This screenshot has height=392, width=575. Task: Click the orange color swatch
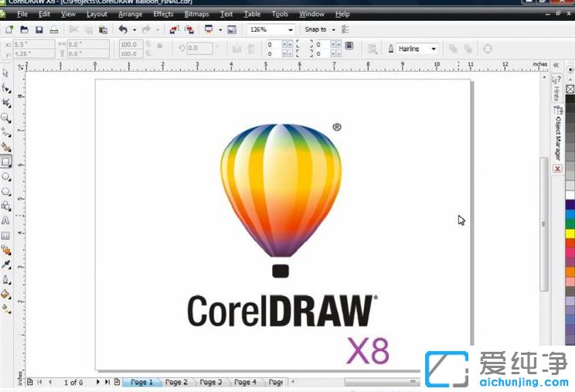(570, 271)
